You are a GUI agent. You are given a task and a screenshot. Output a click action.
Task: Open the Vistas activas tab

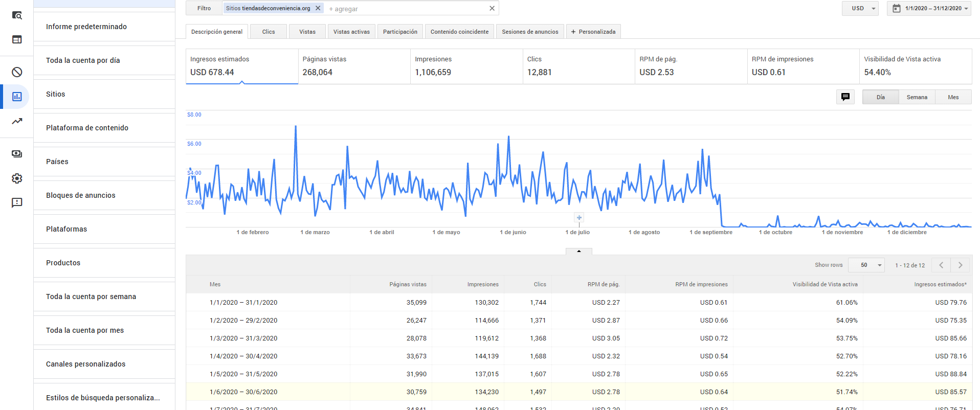coord(351,32)
